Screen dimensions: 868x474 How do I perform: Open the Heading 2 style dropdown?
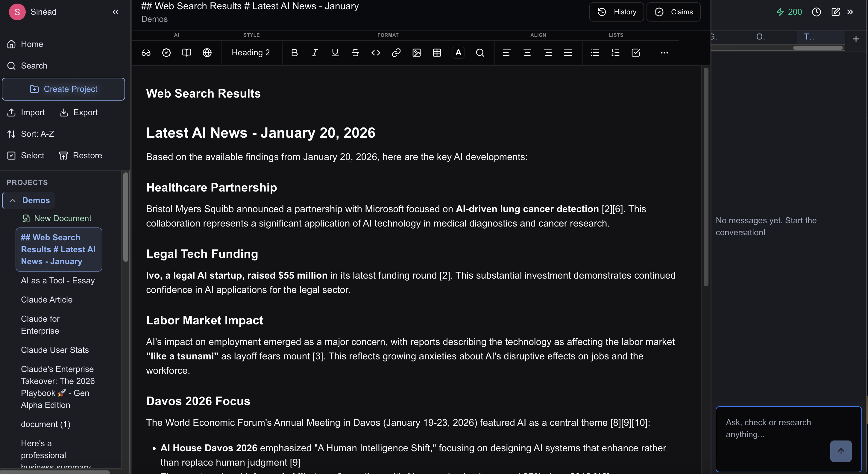[x=251, y=53]
